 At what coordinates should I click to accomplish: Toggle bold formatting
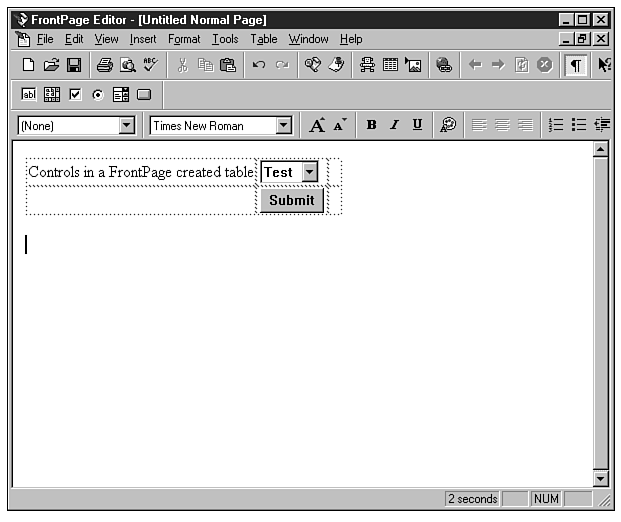pos(371,125)
